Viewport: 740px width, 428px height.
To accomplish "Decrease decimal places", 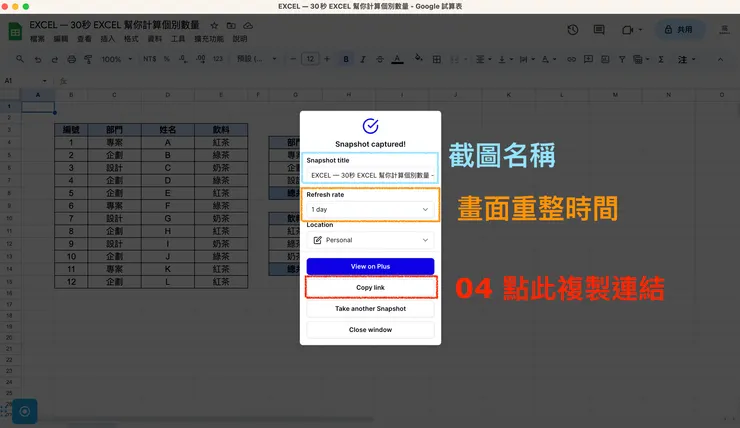I will (x=183, y=59).
